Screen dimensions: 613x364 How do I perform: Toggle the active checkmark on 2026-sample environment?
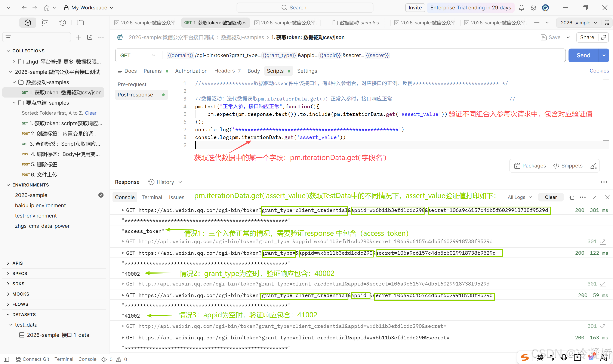[101, 195]
